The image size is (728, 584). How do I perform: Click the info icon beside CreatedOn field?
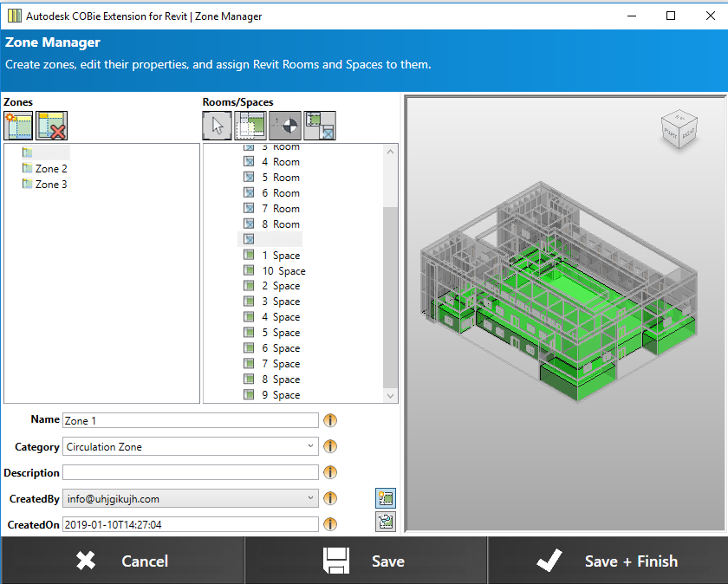[330, 524]
